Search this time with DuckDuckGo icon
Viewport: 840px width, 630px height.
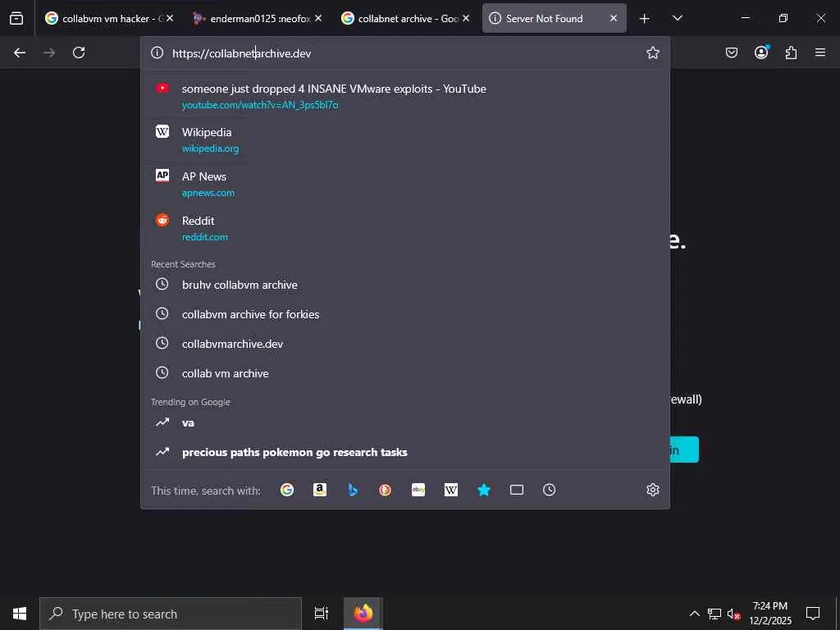point(386,490)
